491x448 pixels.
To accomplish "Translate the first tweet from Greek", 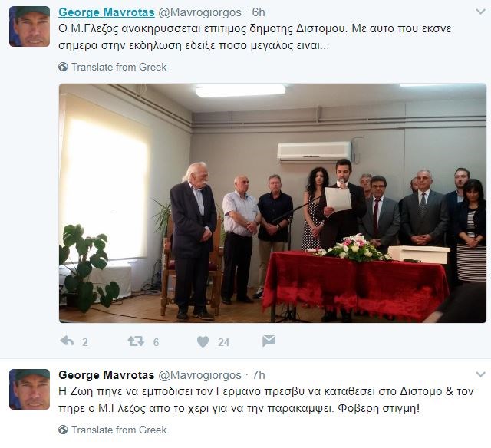I will click(119, 67).
